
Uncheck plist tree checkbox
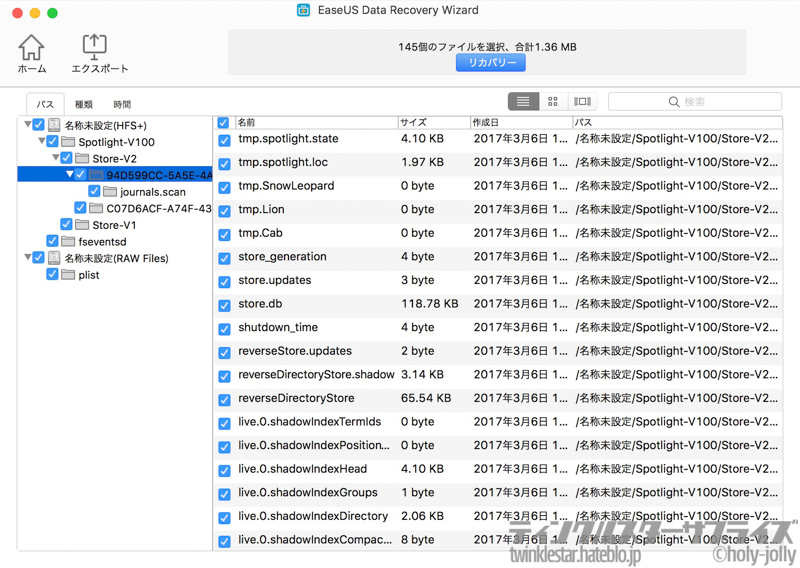tap(52, 274)
